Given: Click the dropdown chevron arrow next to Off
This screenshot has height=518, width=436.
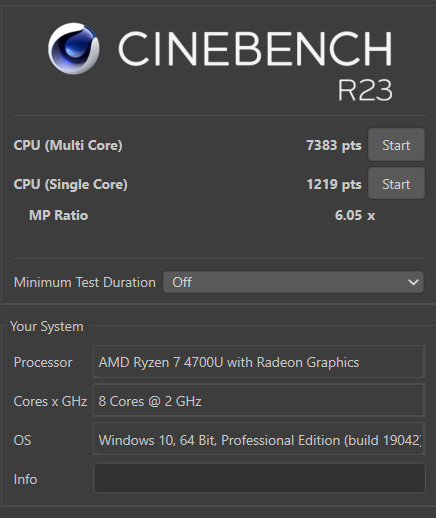Looking at the screenshot, I should pos(413,282).
